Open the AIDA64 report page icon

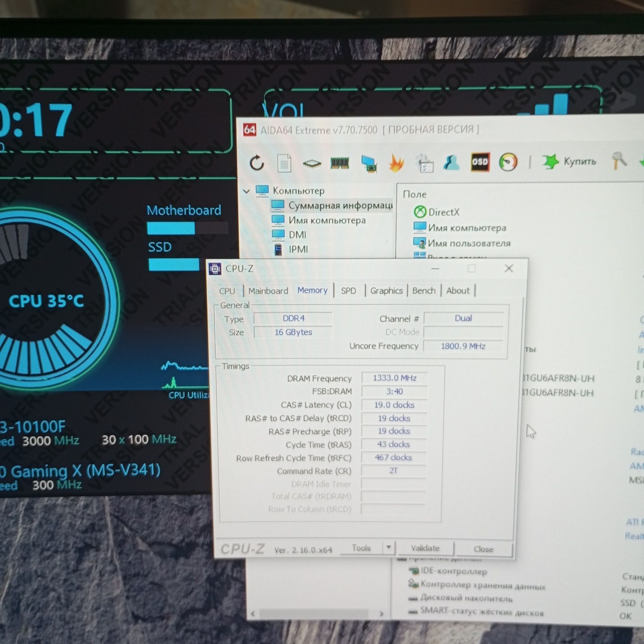(x=284, y=163)
